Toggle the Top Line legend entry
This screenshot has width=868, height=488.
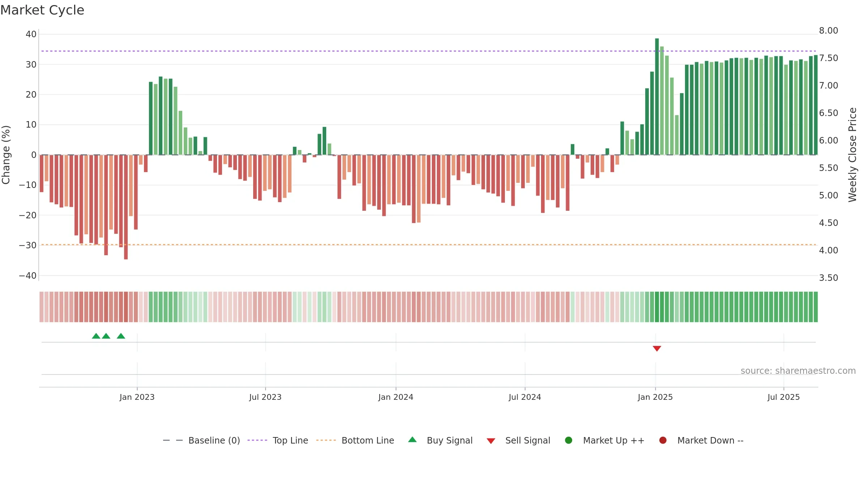click(277, 440)
